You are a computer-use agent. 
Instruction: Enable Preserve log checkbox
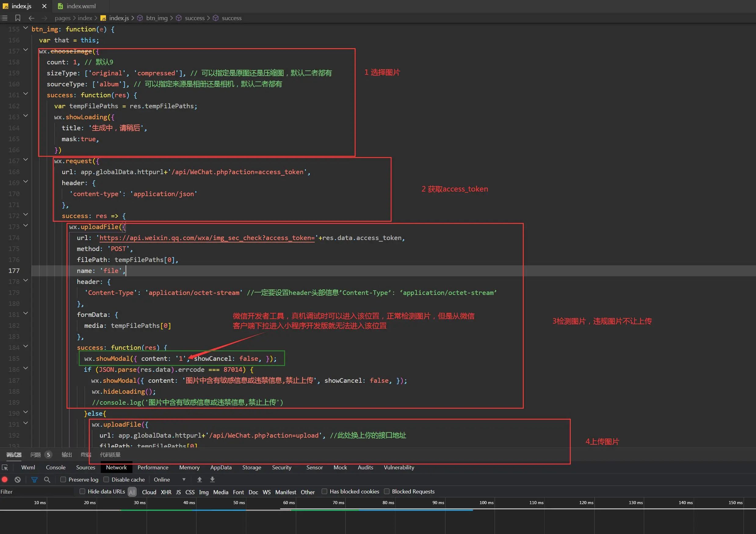(x=63, y=479)
